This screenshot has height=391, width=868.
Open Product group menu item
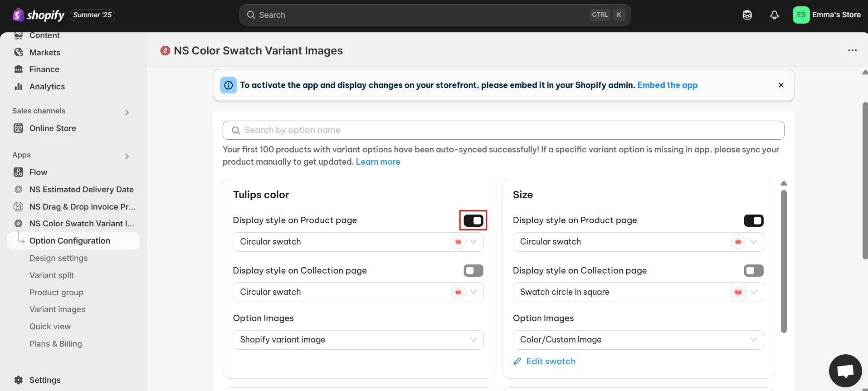coord(56,293)
